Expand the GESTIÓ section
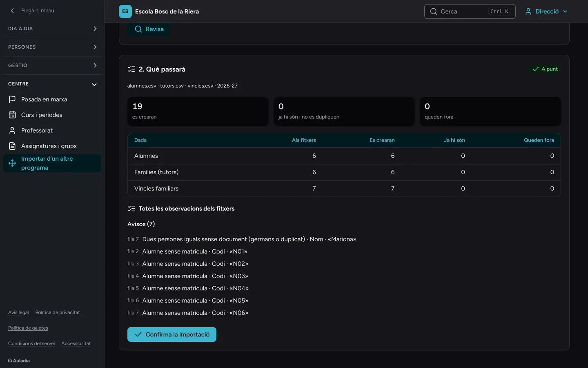This screenshot has width=588, height=368. pos(52,65)
